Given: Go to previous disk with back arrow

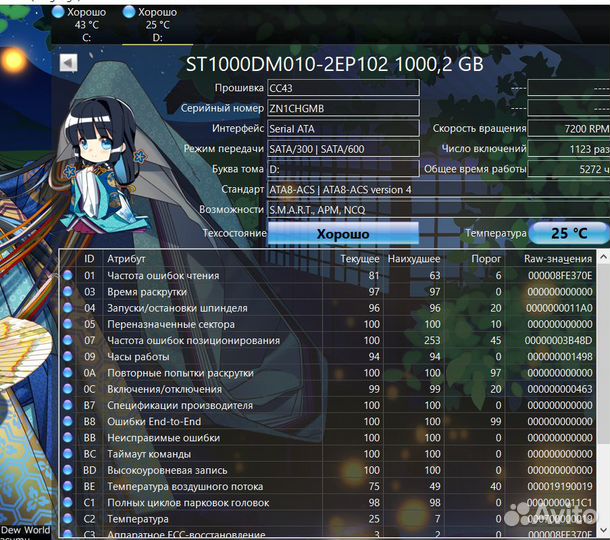Looking at the screenshot, I should click(x=68, y=63).
